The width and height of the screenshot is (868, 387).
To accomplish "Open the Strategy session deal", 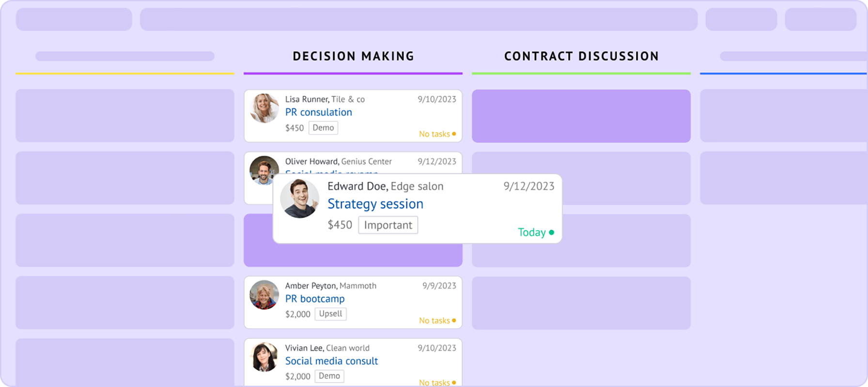I will click(375, 204).
